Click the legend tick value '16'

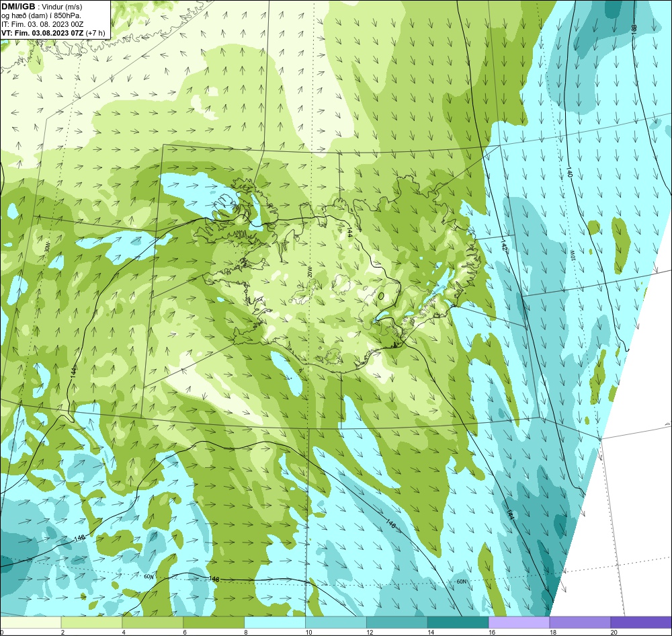[x=492, y=632]
